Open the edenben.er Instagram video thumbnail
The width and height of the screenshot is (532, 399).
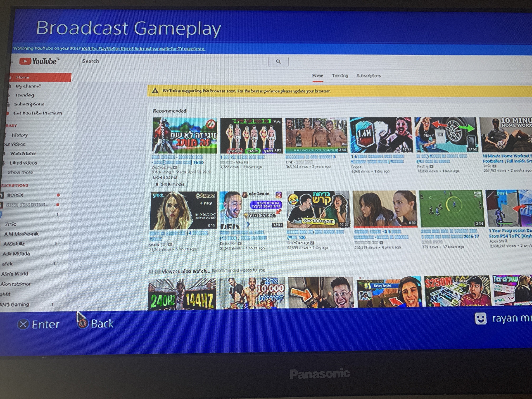tap(252, 210)
